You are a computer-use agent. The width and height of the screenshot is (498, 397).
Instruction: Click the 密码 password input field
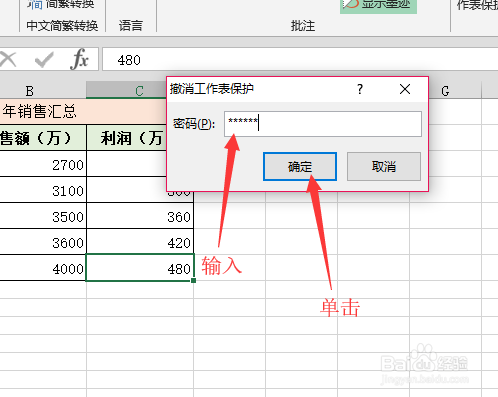point(323,124)
